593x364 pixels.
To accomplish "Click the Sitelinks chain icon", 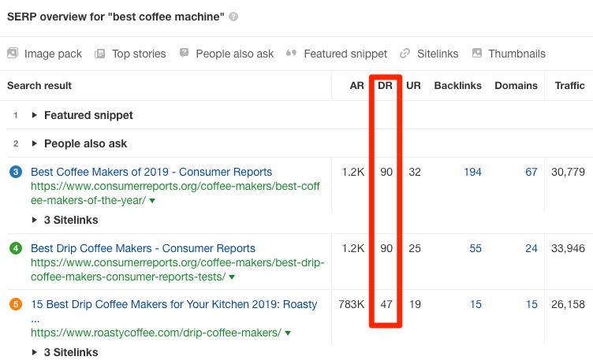I will [x=405, y=54].
